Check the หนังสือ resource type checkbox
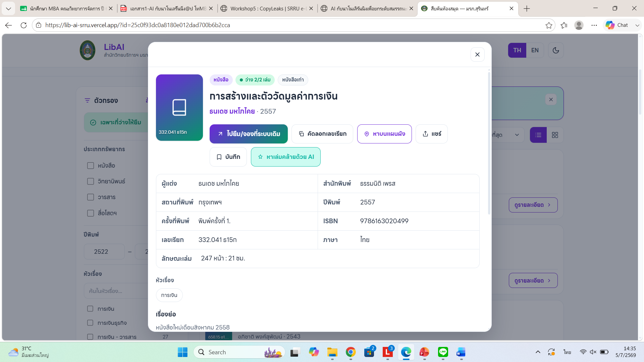Viewport: 644px width, 362px height. tap(91, 166)
